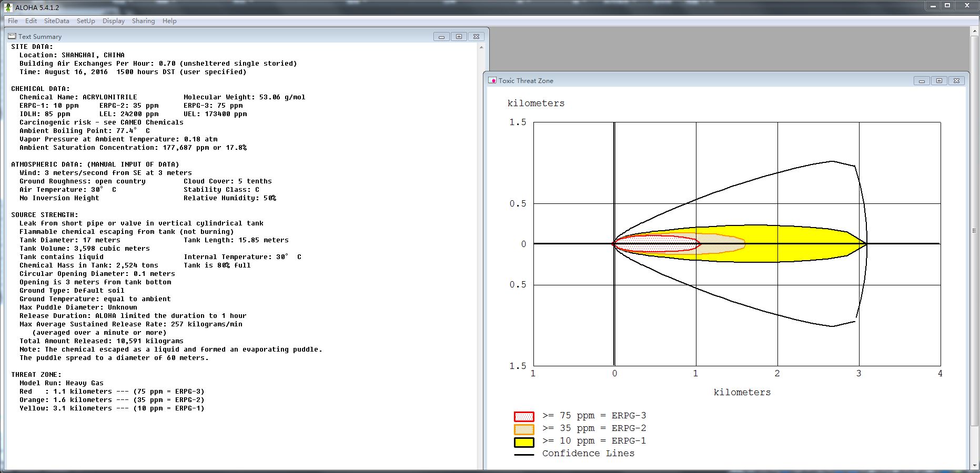Click the 'Time: August 16, 2016' line
The width and height of the screenshot is (980, 473).
tap(133, 72)
